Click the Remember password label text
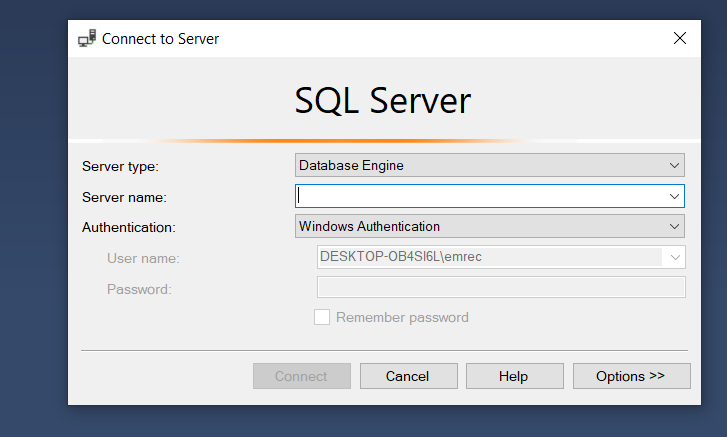Screen dimensions: 727x437 [x=402, y=317]
